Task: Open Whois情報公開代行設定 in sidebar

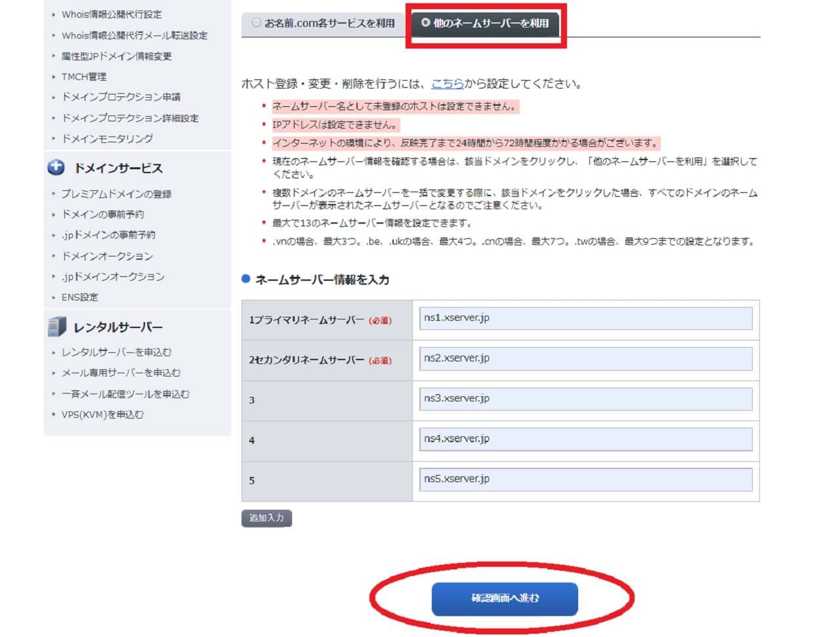Action: point(112,14)
